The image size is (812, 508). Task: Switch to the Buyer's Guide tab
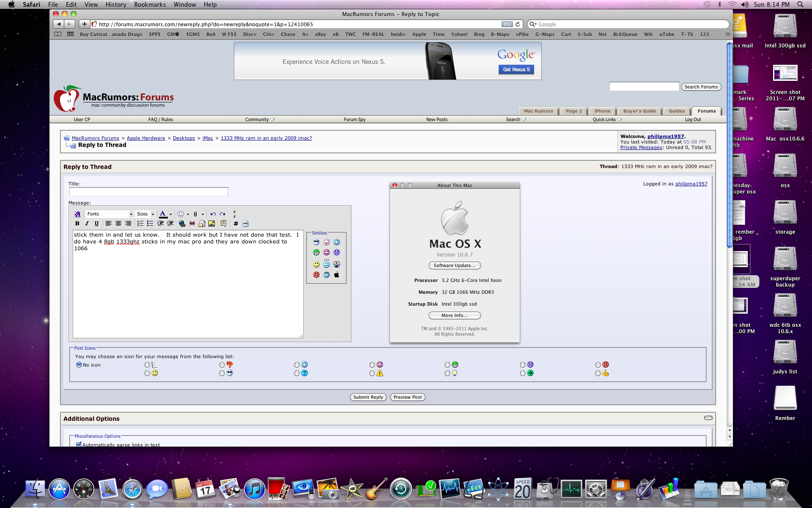pyautogui.click(x=639, y=111)
